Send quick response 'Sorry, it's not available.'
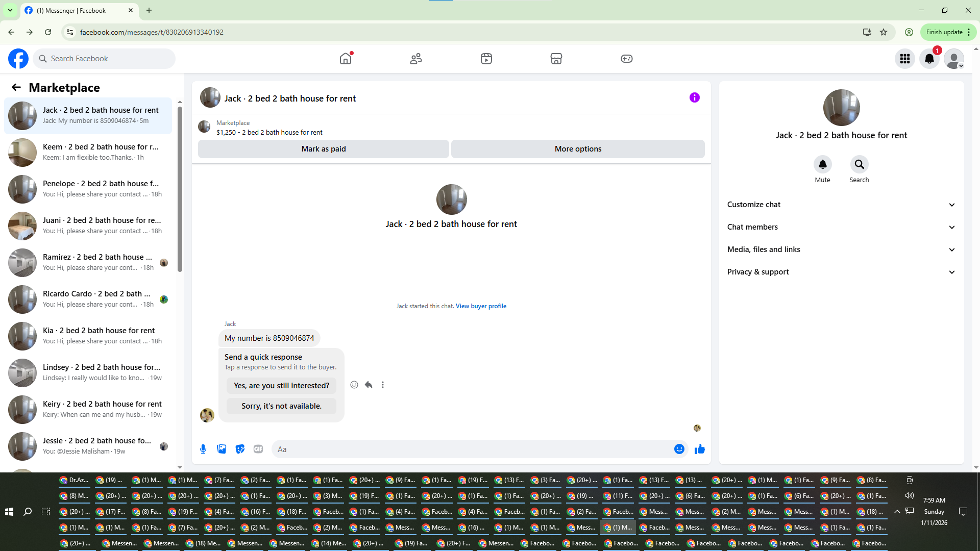The image size is (980, 551). [282, 406]
